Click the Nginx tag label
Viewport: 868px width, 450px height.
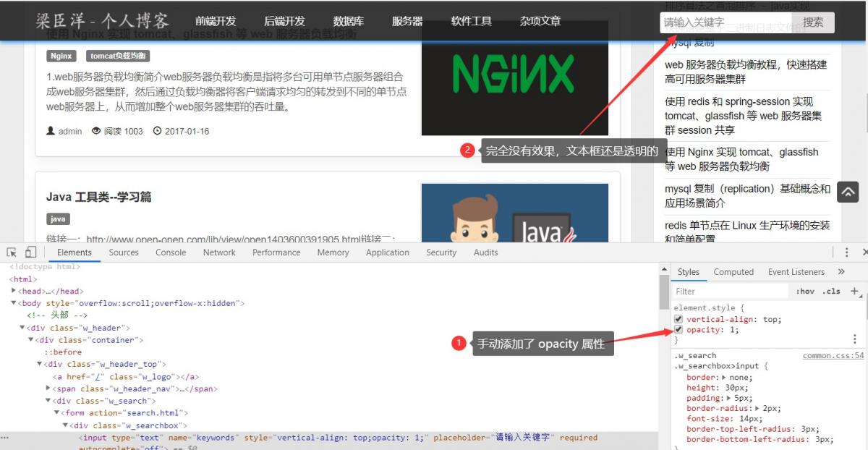pyautogui.click(x=61, y=56)
